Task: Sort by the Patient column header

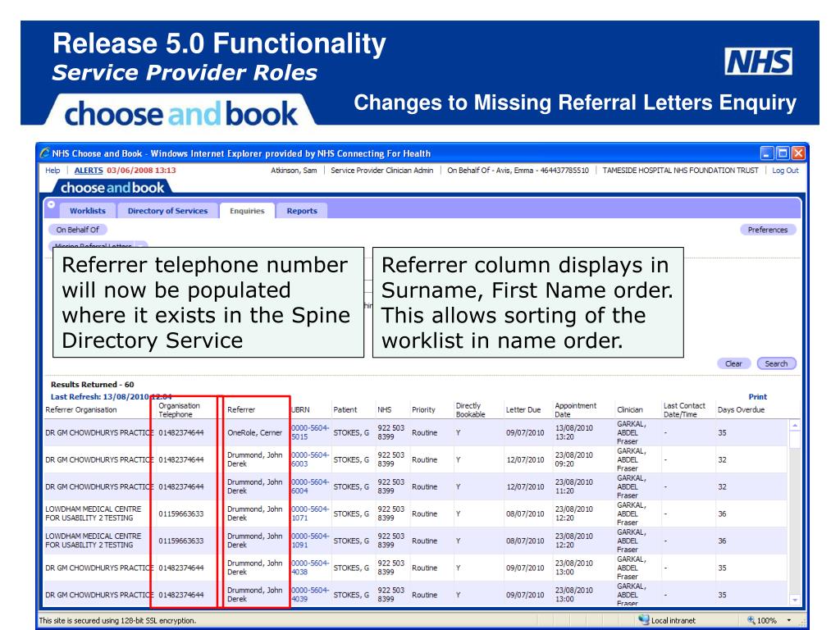Action: (x=345, y=410)
